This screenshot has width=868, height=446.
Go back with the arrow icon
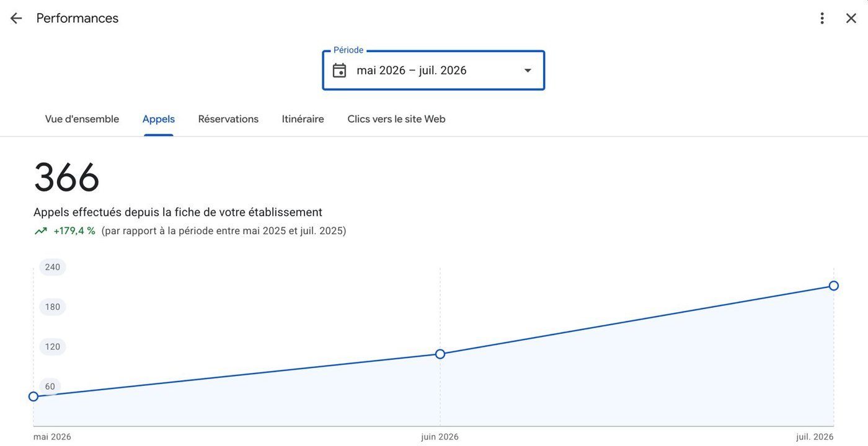[16, 19]
